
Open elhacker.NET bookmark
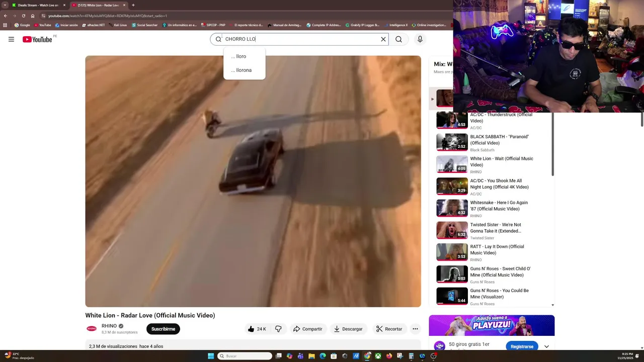click(93, 25)
